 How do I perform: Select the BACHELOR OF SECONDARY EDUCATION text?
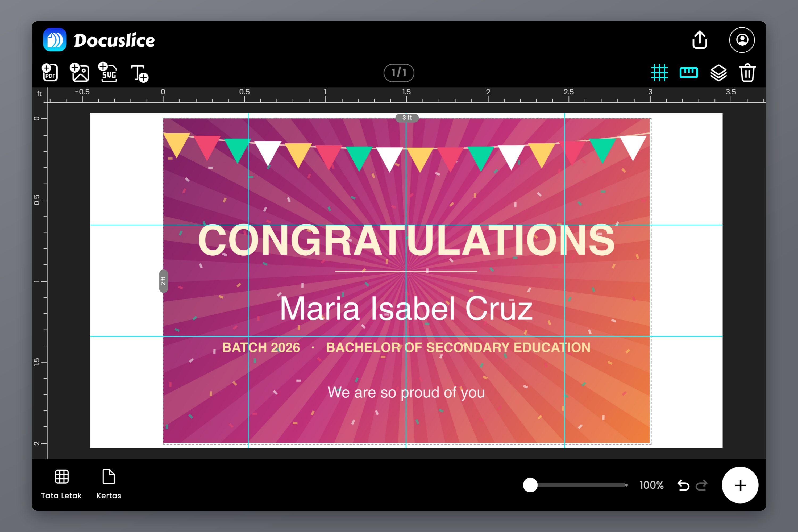(458, 347)
